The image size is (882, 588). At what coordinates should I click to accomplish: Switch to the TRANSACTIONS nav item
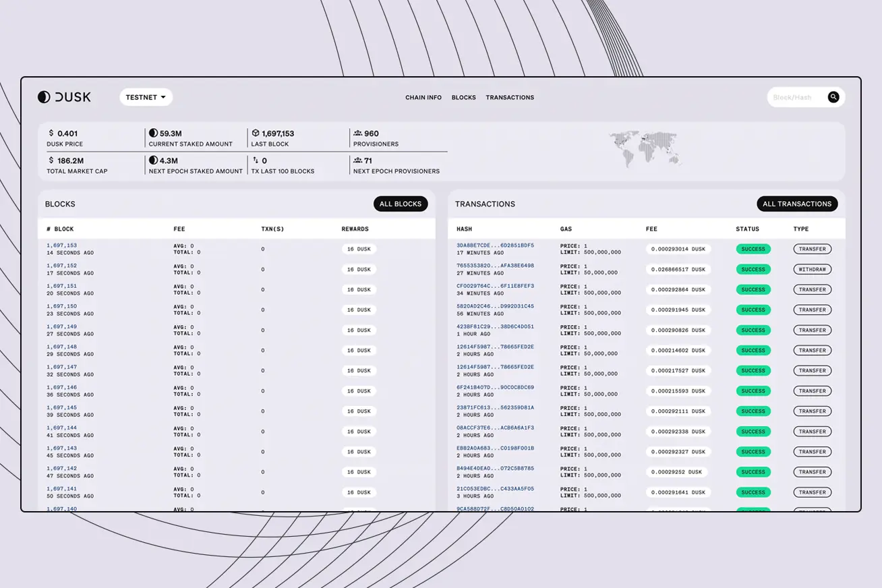pyautogui.click(x=510, y=97)
